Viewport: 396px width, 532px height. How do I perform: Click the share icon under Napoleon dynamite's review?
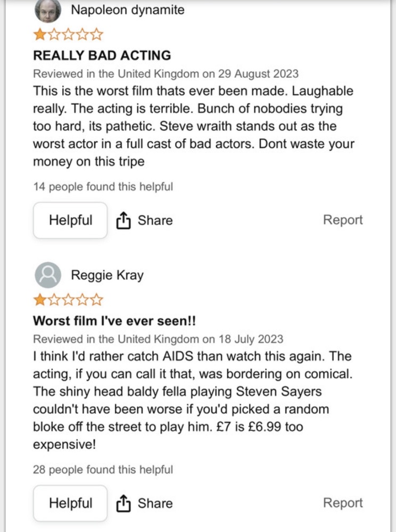[123, 220]
